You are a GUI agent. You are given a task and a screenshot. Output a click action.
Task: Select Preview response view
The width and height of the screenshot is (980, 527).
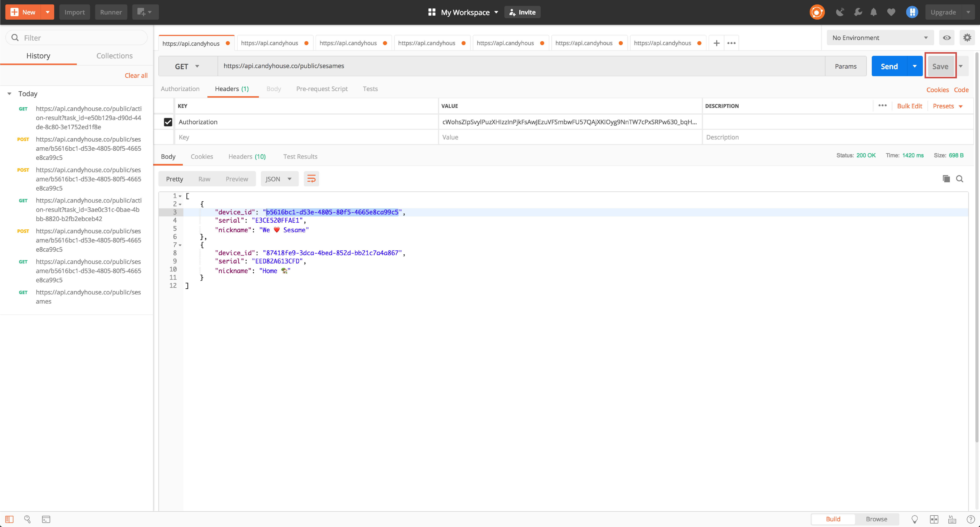click(x=237, y=179)
